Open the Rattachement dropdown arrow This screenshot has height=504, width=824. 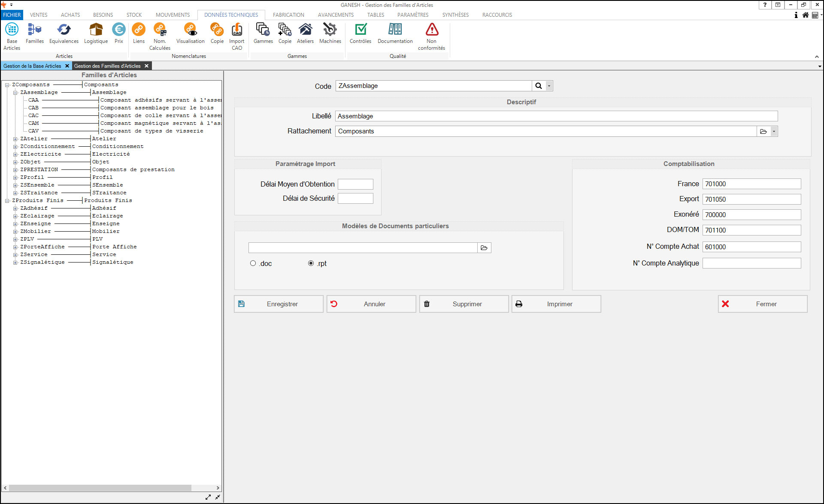(773, 131)
